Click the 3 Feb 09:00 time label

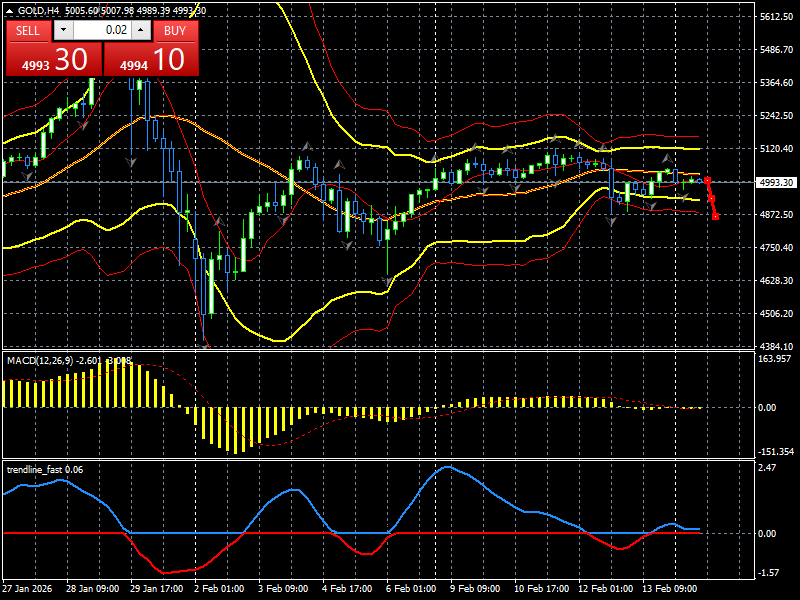coord(283,588)
